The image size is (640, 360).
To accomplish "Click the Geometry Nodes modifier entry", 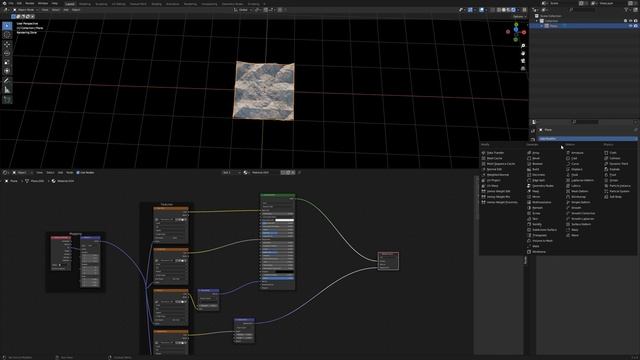I will point(540,186).
